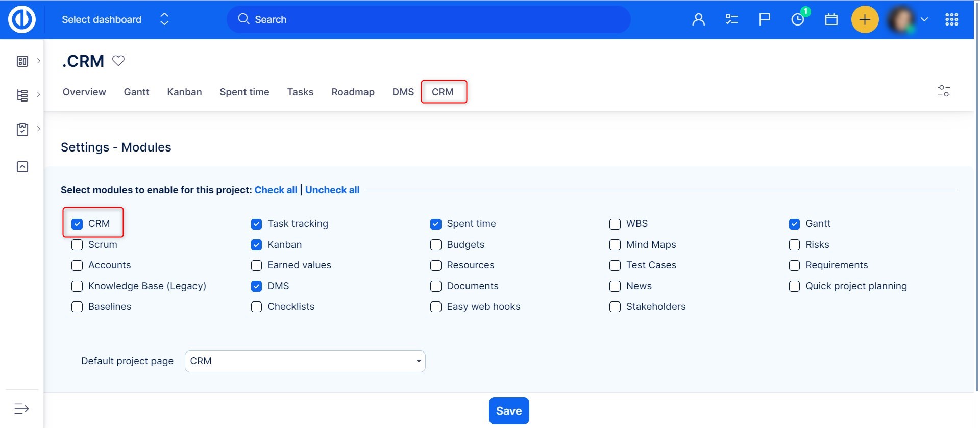Screen dimensions: 980x428
Task: Open the Default project page dropdown
Action: (305, 361)
